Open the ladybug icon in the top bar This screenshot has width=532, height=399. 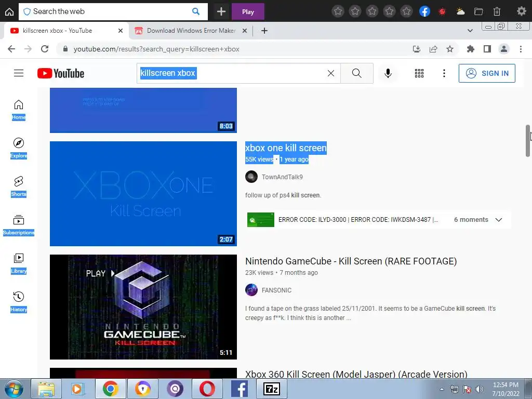pyautogui.click(x=442, y=11)
